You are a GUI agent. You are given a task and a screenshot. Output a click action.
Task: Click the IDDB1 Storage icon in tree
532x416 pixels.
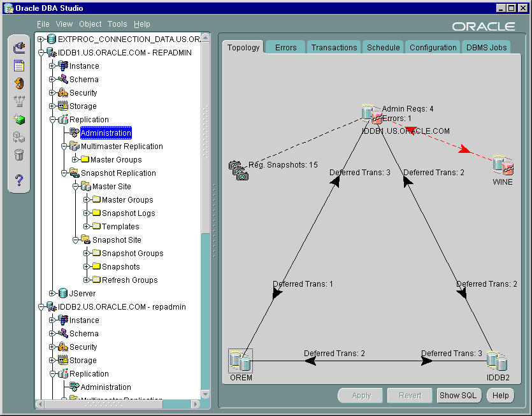coord(63,106)
